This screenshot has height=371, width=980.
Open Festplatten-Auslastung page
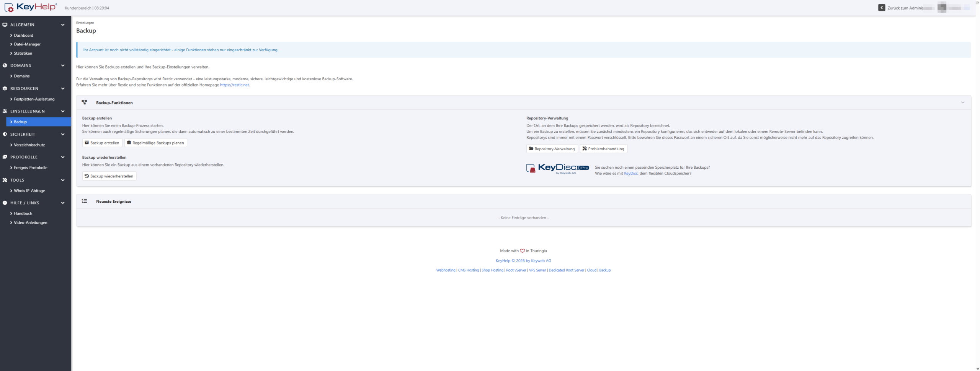coord(34,99)
